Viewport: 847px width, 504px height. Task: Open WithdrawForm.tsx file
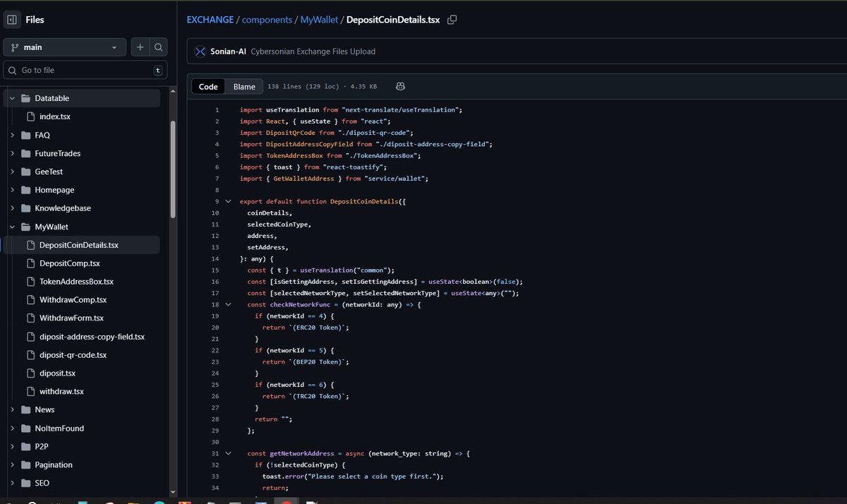click(x=71, y=318)
